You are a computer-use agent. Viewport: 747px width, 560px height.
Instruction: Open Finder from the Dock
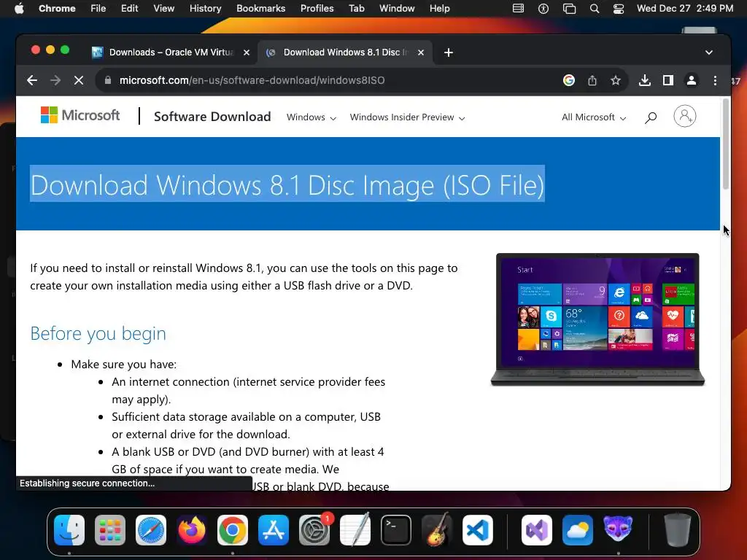69,529
